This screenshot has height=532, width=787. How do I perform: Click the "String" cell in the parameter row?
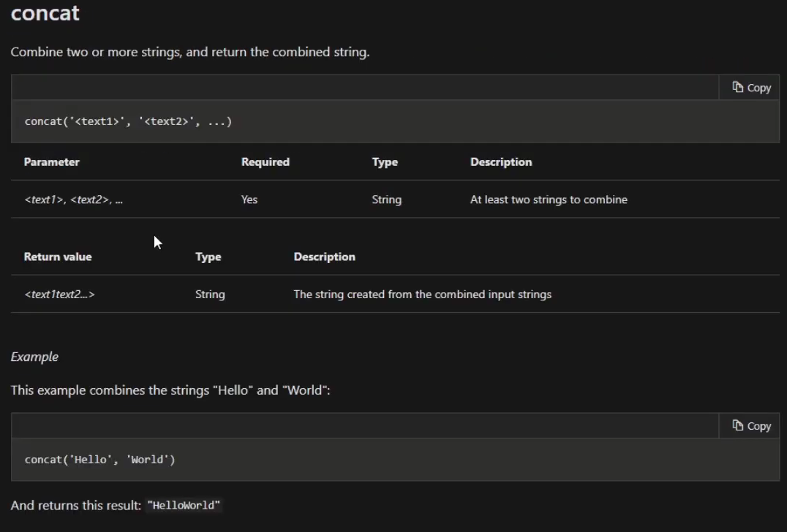coord(386,199)
